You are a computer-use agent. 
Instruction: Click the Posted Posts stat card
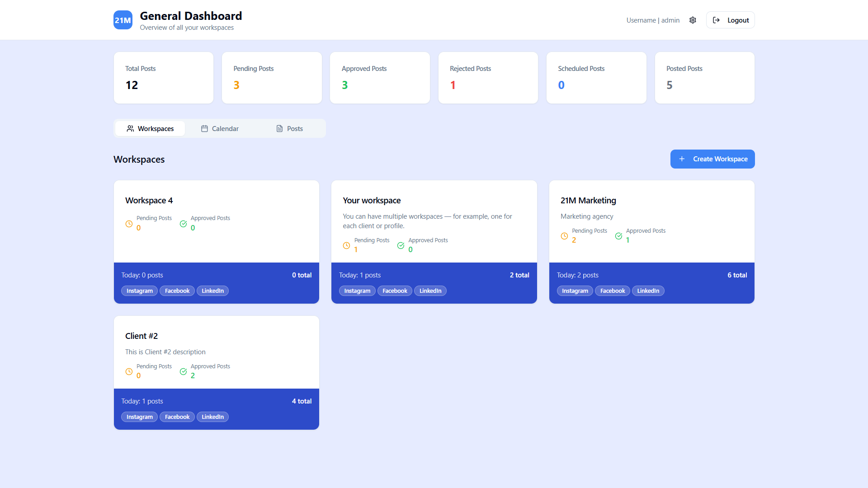(705, 78)
